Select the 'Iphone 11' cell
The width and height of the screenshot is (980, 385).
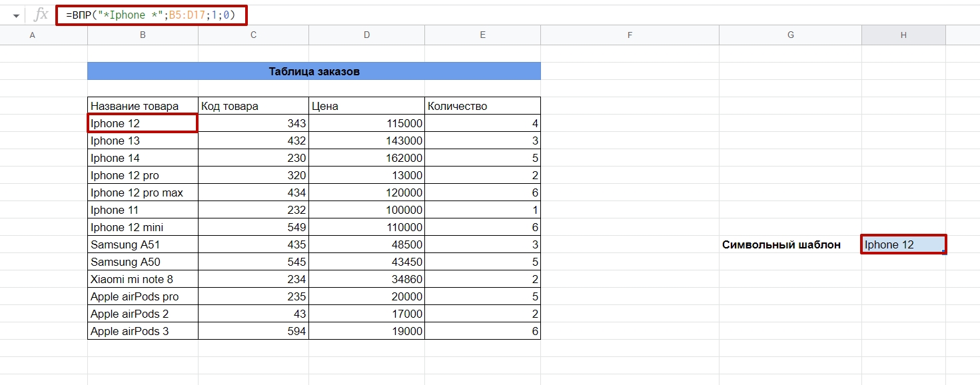point(143,210)
